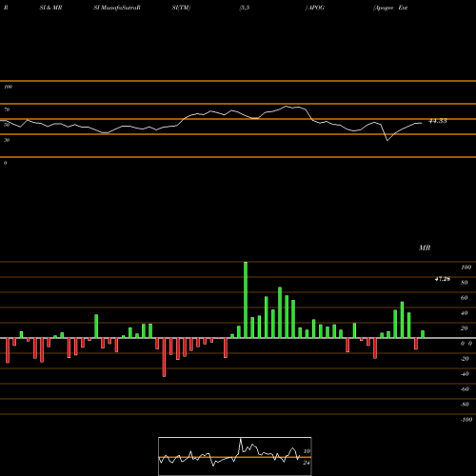Click the RSI 100 level label
The height and width of the screenshot is (476, 476).
click(x=8, y=87)
